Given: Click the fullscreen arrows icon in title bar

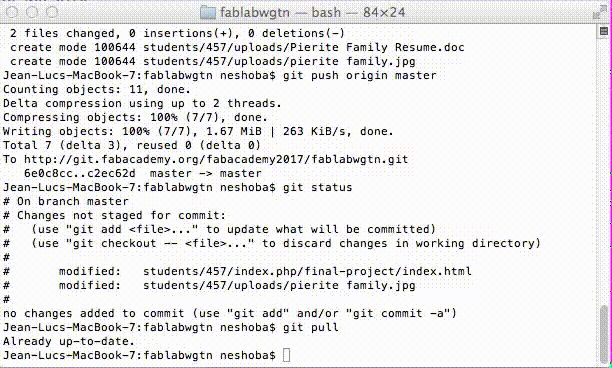Looking at the screenshot, I should [x=599, y=12].
